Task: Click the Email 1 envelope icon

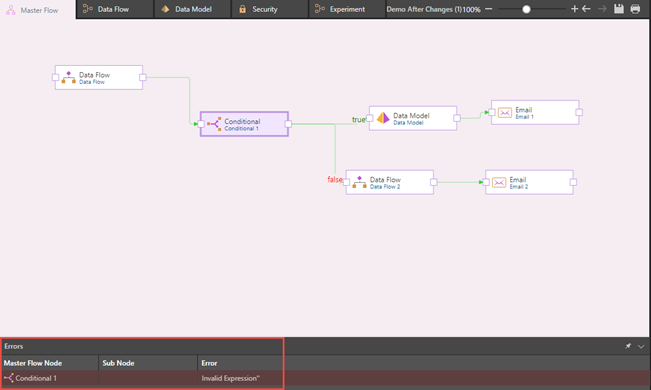Action: click(x=504, y=113)
